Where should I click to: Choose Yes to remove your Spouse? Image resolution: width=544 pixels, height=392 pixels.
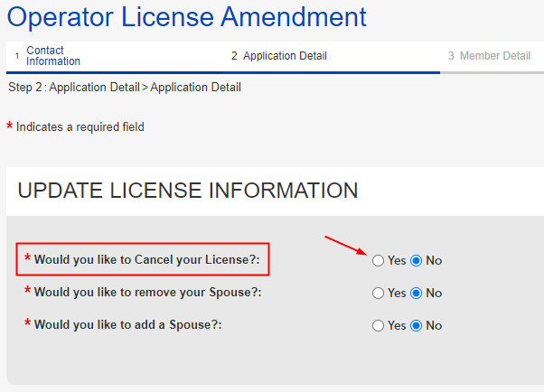pyautogui.click(x=378, y=293)
